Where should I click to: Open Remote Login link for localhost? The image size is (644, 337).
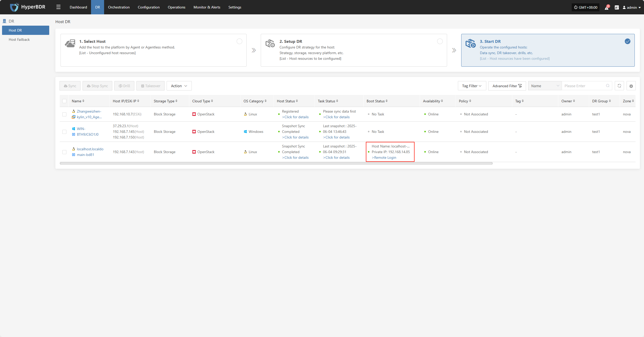tap(384, 157)
